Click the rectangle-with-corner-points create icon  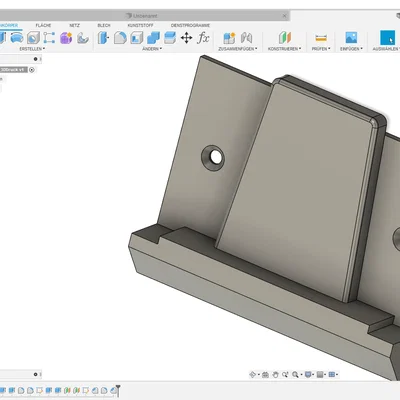pos(49,38)
